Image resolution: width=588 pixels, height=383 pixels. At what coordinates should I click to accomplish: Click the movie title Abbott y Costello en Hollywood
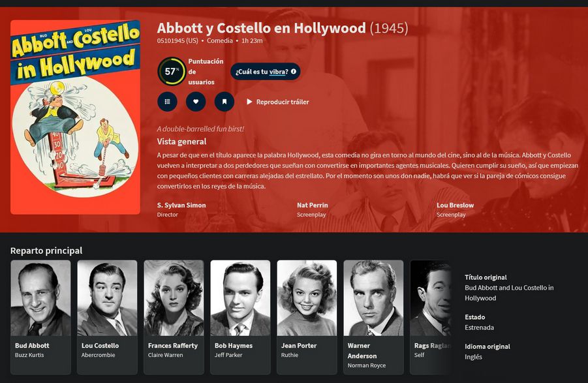(262, 28)
